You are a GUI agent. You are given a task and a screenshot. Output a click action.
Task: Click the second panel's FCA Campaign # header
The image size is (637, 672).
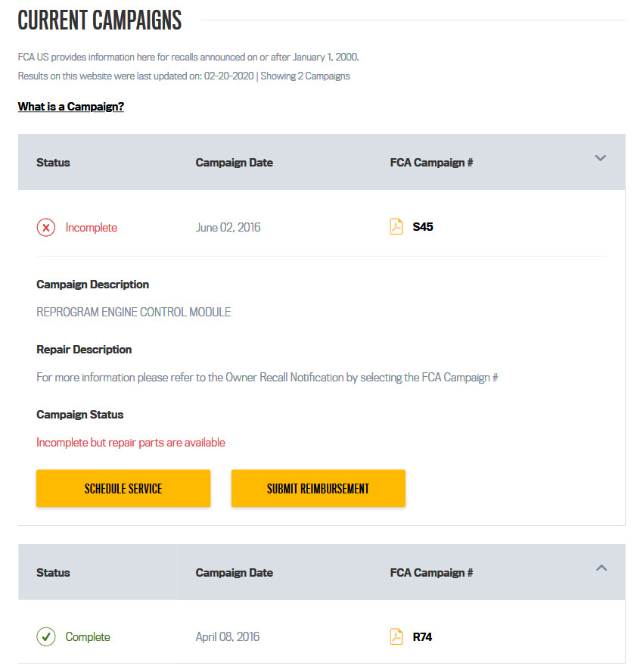click(x=431, y=573)
